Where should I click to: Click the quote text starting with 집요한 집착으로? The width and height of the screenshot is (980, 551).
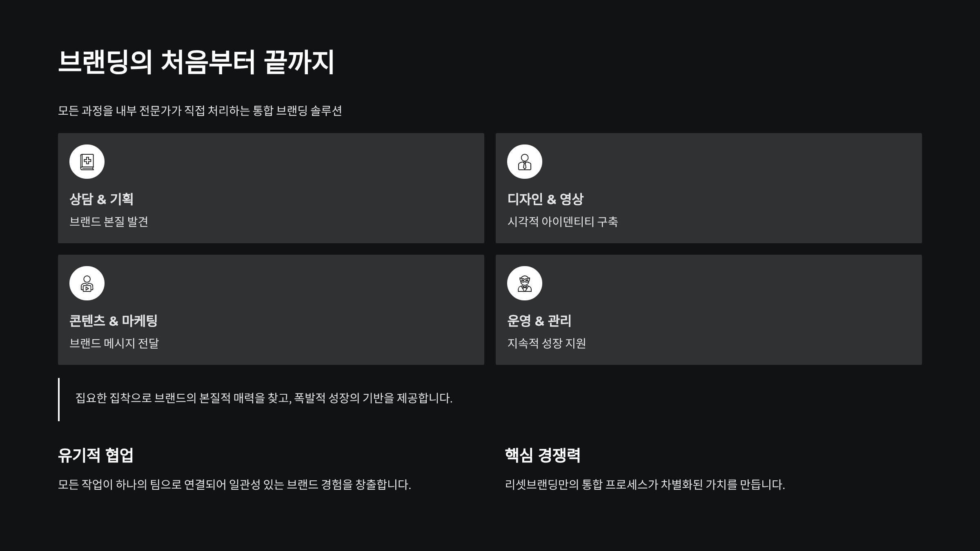(264, 398)
